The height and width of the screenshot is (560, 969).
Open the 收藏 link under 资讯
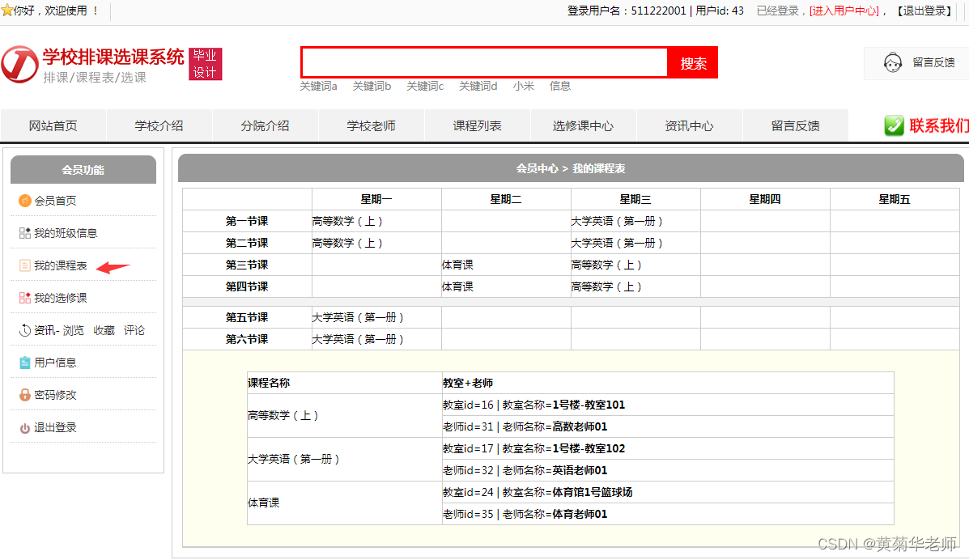tap(104, 330)
